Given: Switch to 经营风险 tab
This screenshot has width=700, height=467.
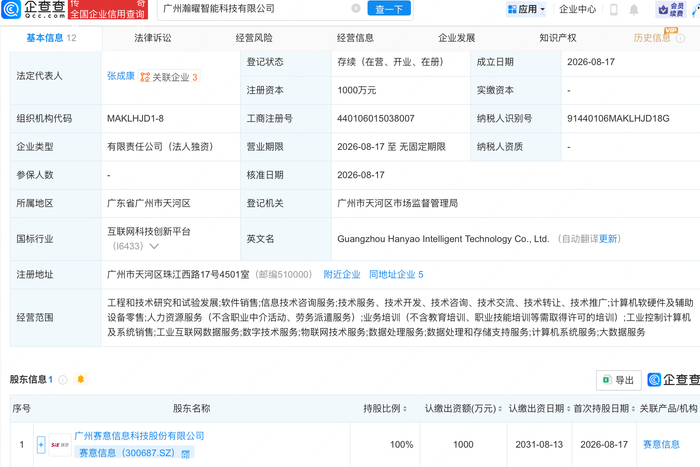Looking at the screenshot, I should pyautogui.click(x=254, y=38).
